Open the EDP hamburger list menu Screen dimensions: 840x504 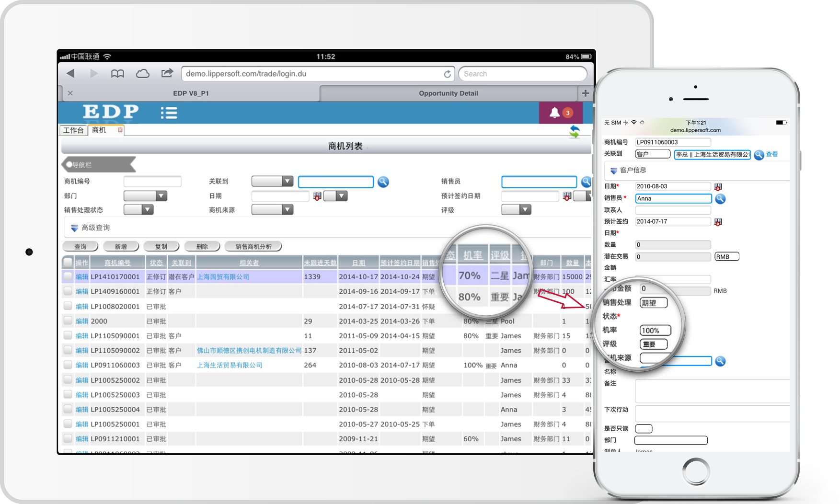169,113
